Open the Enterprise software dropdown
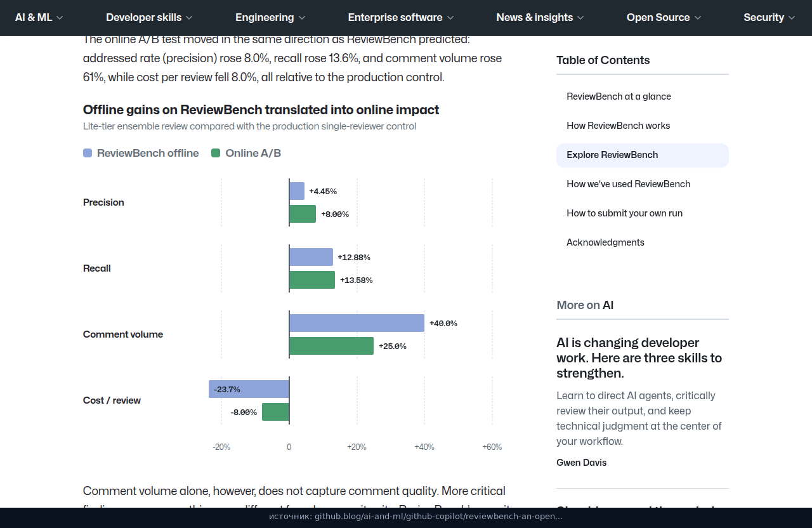Image resolution: width=812 pixels, height=528 pixels. [401, 18]
